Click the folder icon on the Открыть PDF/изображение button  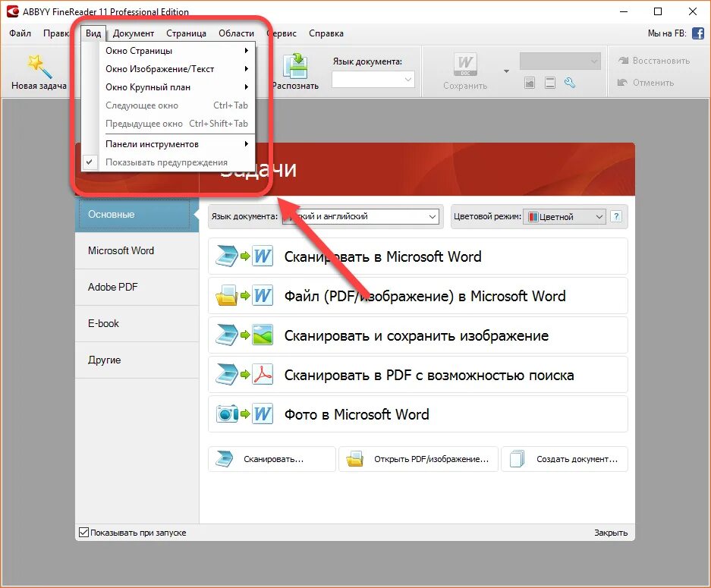point(354,459)
